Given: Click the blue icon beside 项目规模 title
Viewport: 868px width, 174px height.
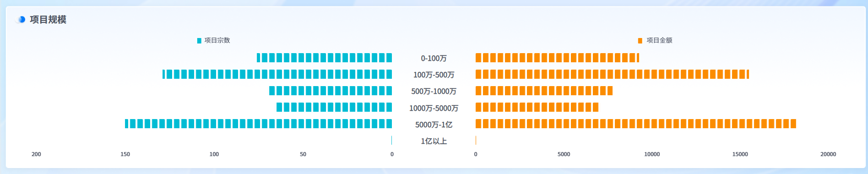Looking at the screenshot, I should click(x=21, y=19).
